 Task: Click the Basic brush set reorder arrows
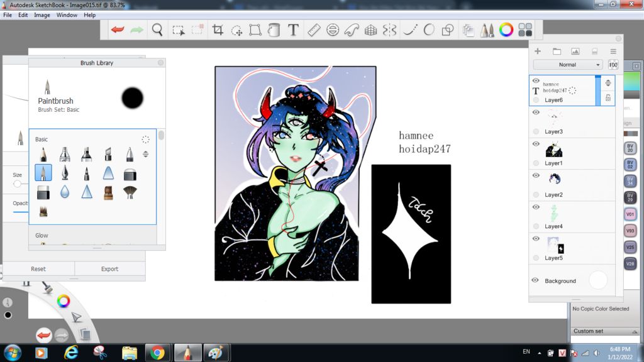click(x=145, y=155)
